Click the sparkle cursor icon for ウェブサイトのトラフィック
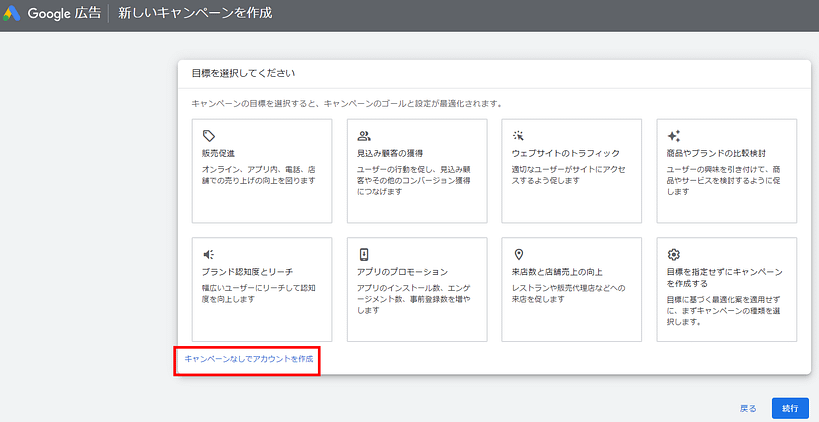The height and width of the screenshot is (422, 819). [519, 135]
